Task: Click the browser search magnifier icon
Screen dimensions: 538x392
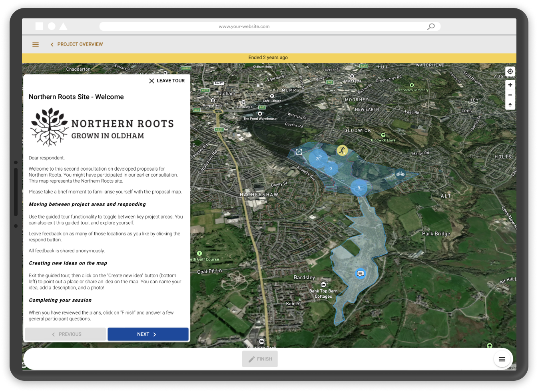Action: [x=431, y=26]
